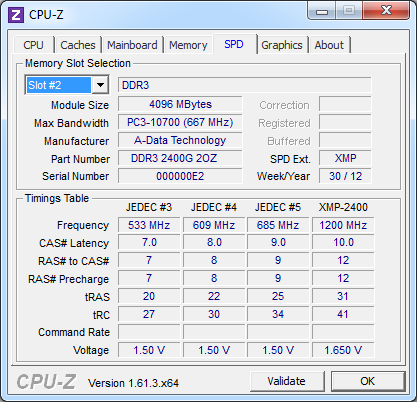Screen dimensions: 417x402
Task: Click the Version 1.61.3.x64 label
Action: pyautogui.click(x=133, y=383)
